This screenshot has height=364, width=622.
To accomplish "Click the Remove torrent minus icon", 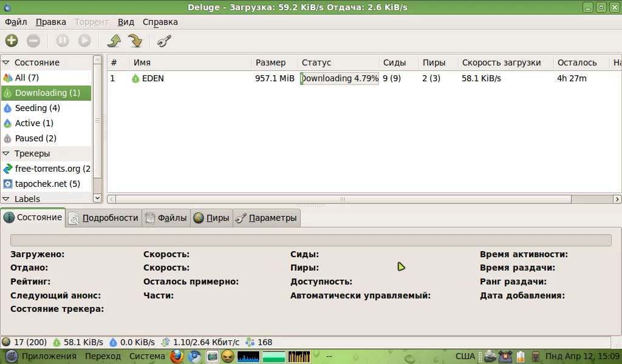I will point(33,41).
